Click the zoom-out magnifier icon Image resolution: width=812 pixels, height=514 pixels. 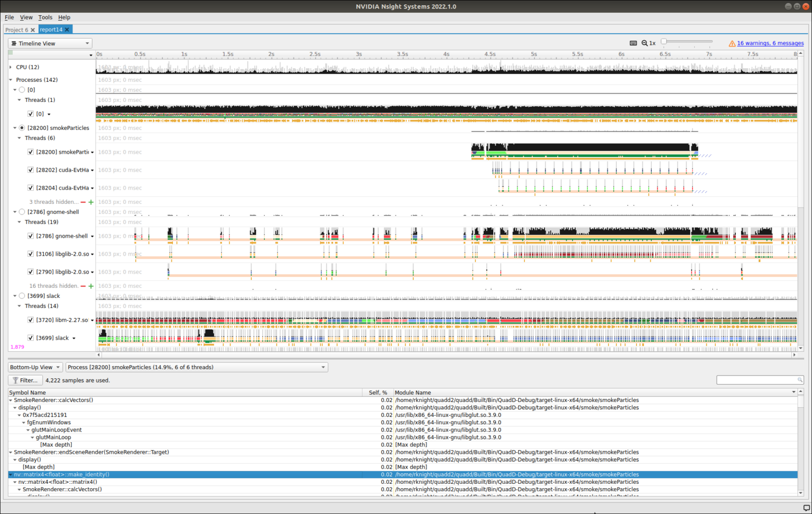tap(644, 43)
